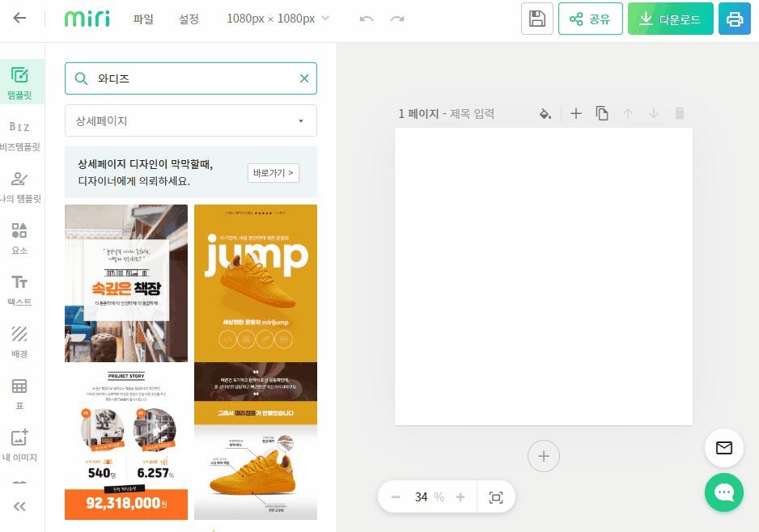
Task: Click the 다운로드 download button
Action: coord(671,19)
